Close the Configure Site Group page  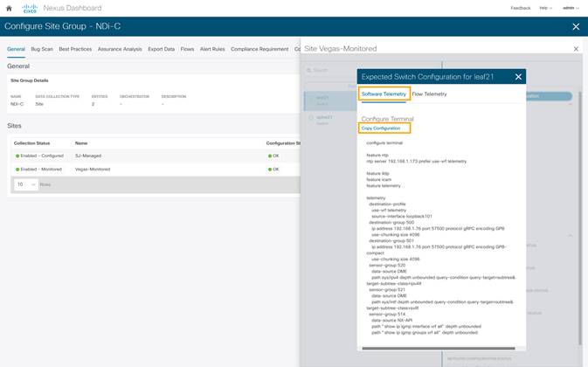point(576,26)
